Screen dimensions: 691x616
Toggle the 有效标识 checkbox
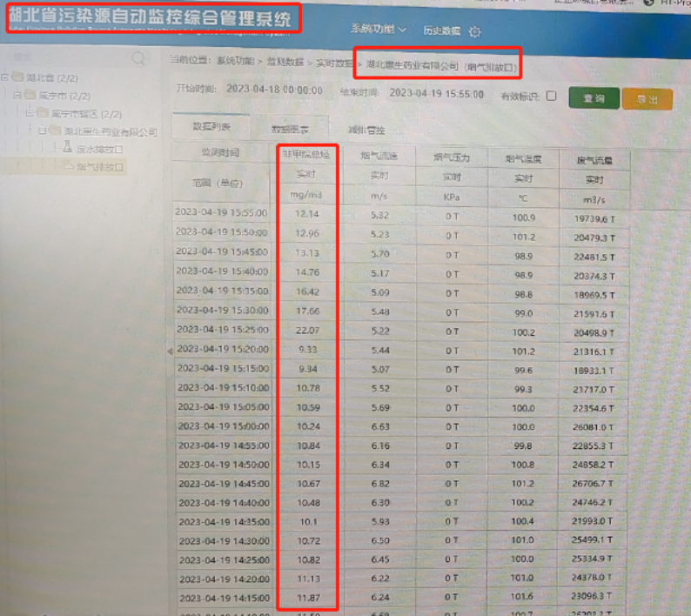click(551, 97)
